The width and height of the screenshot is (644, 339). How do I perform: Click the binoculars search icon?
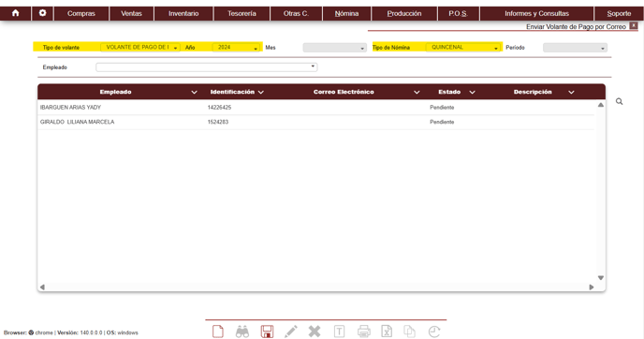pyautogui.click(x=242, y=332)
